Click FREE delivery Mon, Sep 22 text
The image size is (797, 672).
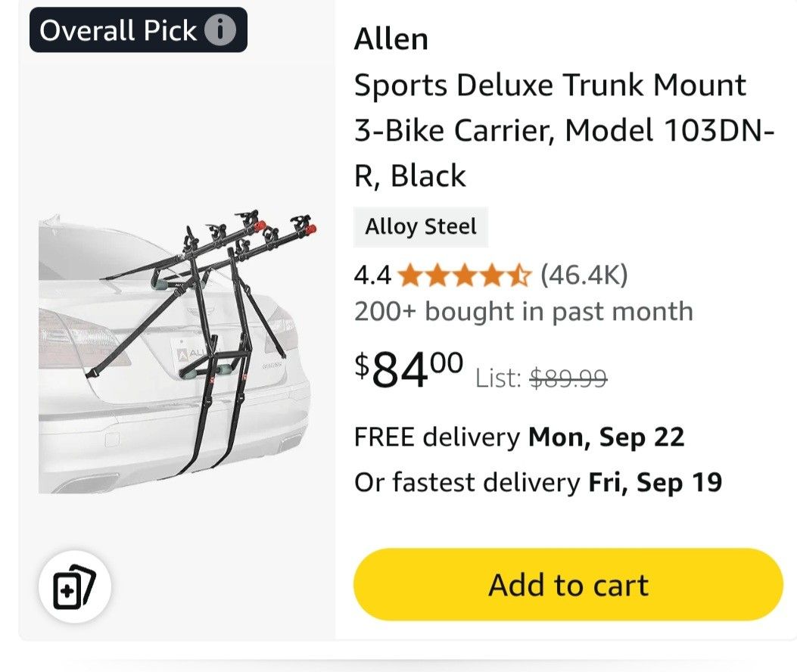519,437
